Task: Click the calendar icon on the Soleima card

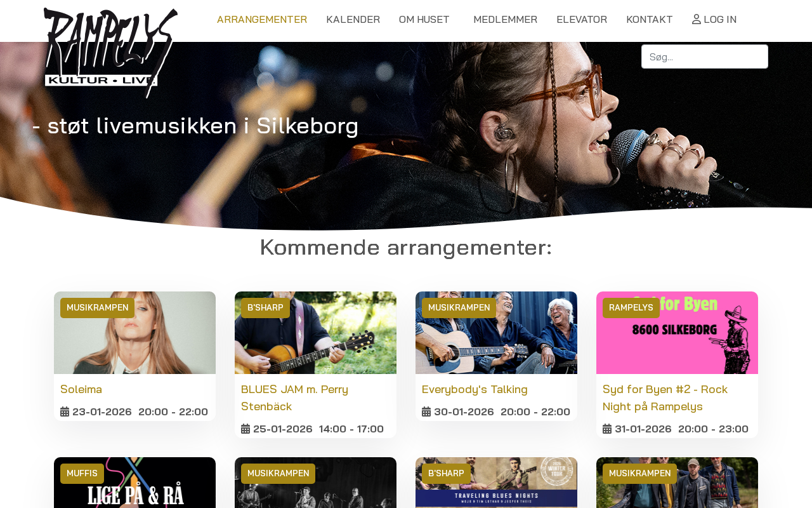Action: [x=65, y=411]
